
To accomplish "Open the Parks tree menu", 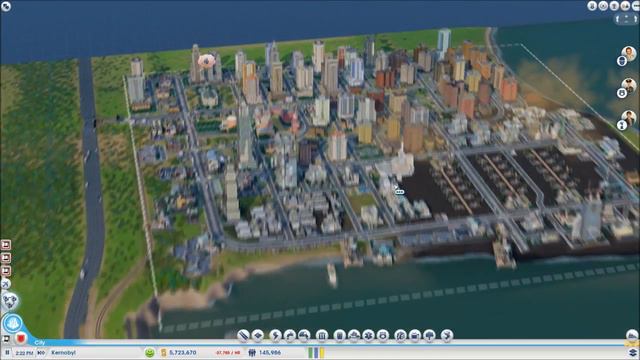I will (429, 336).
